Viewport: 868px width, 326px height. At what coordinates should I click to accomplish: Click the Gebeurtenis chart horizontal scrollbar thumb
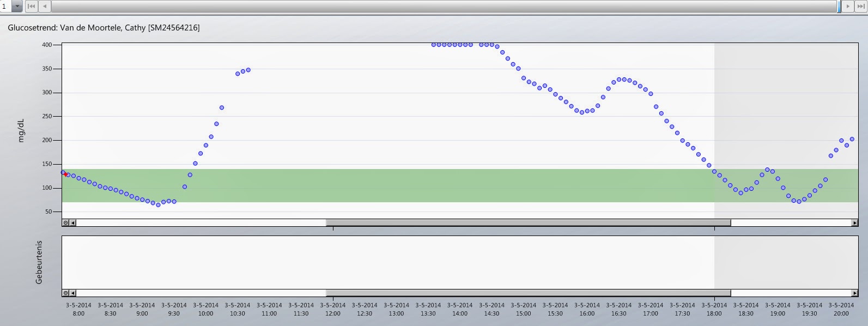click(x=528, y=293)
